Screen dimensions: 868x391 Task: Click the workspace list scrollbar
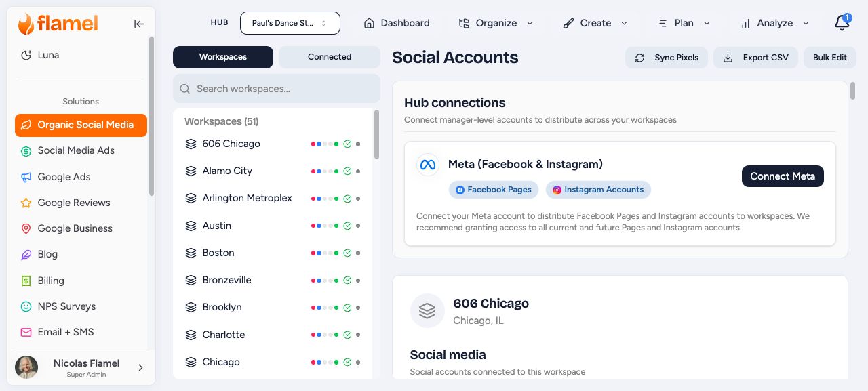point(376,134)
